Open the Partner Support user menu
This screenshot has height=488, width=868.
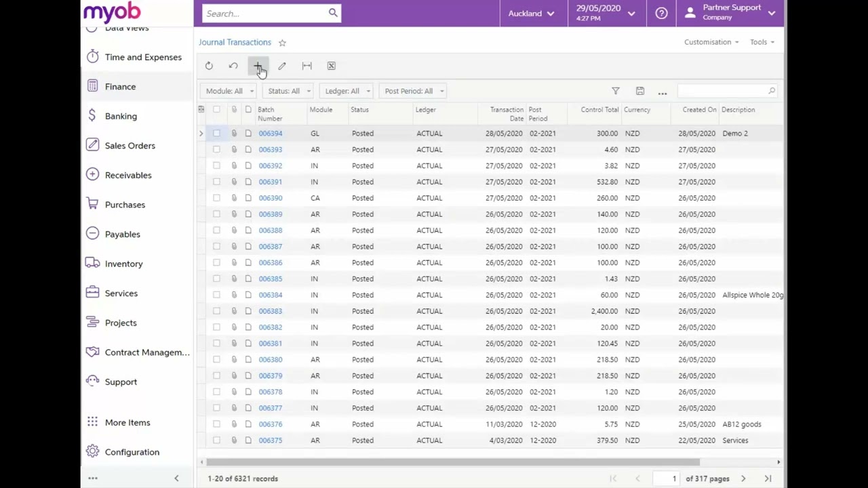(730, 12)
